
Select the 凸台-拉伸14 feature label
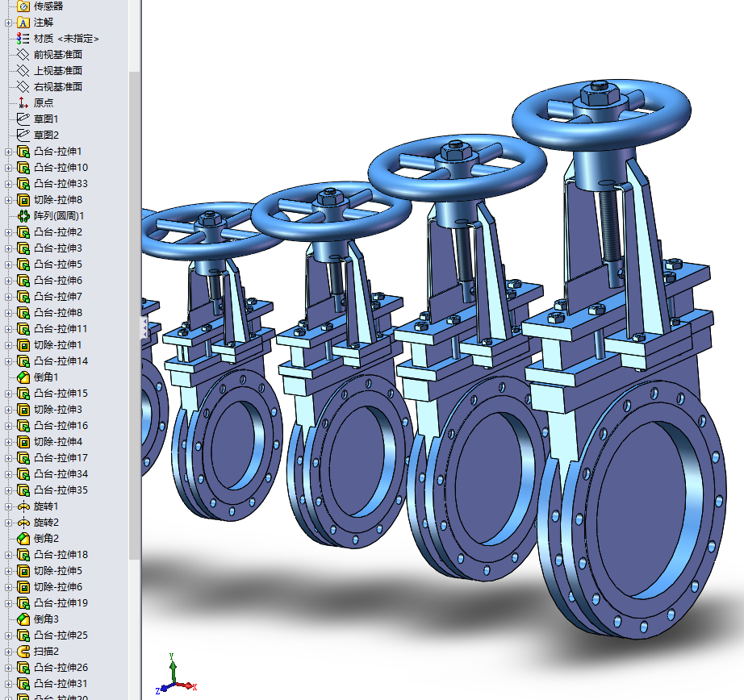pos(61,361)
